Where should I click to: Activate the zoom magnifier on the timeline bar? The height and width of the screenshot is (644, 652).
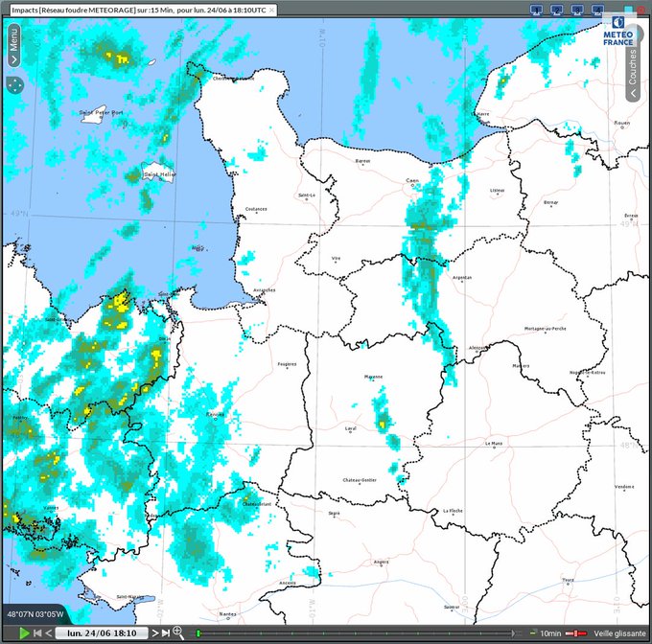point(178,632)
